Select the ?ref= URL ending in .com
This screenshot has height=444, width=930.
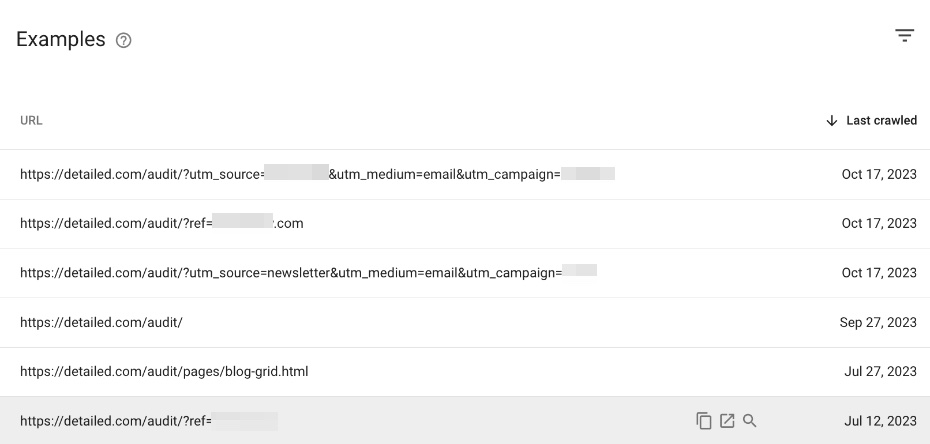pyautogui.click(x=465, y=223)
